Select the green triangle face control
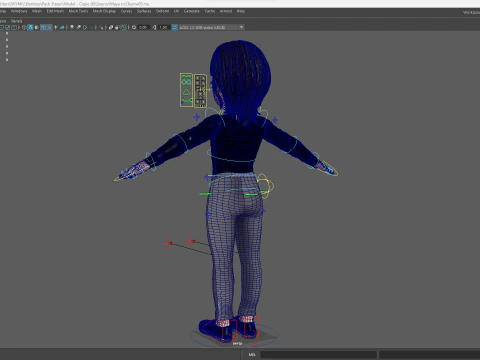The height and width of the screenshot is (360, 480). 186,91
